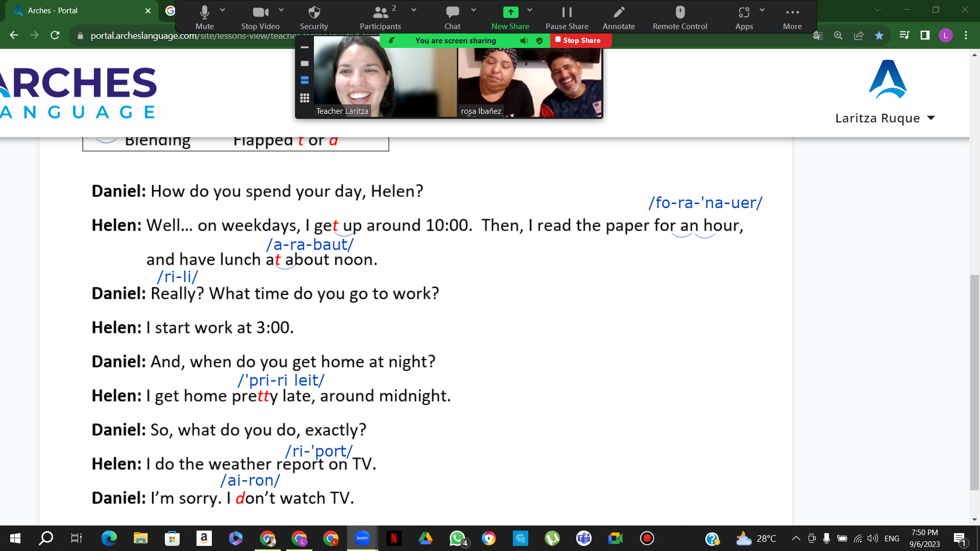Expand New Share options arrow
This screenshot has height=551, width=980.
point(530,10)
